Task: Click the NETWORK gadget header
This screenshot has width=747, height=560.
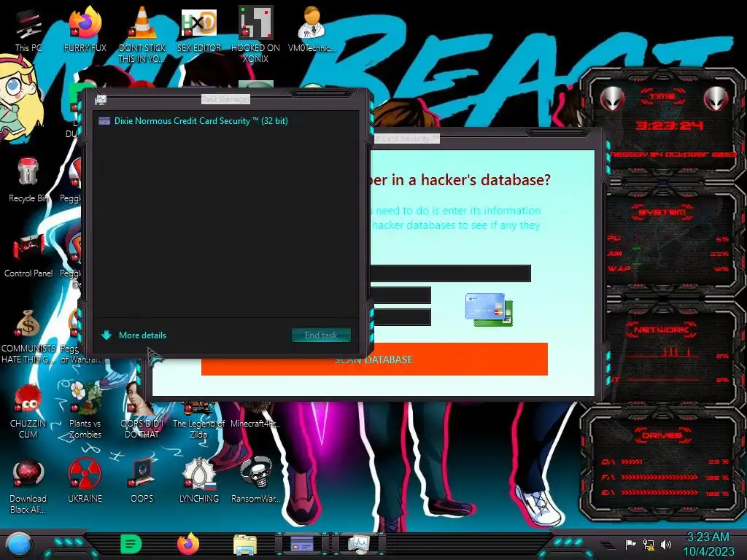Action: [x=661, y=329]
